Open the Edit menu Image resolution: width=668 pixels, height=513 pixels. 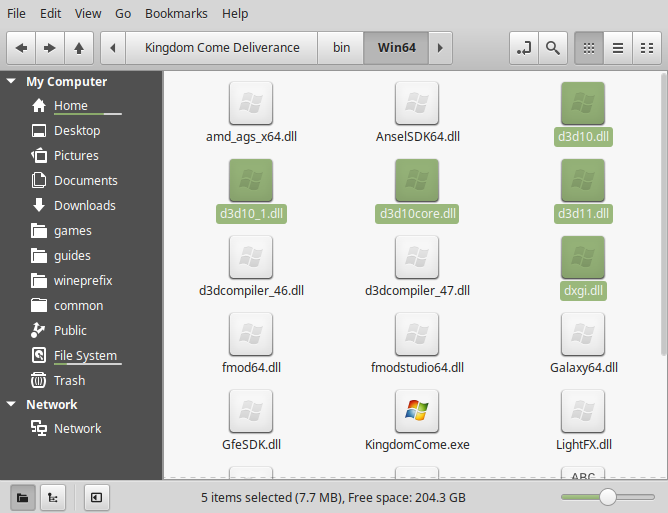pyautogui.click(x=50, y=14)
